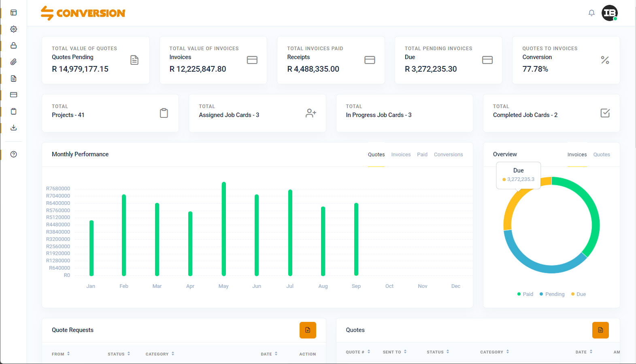Open the dashboard layout icon in sidebar
This screenshot has height=364, width=636.
(x=13, y=13)
